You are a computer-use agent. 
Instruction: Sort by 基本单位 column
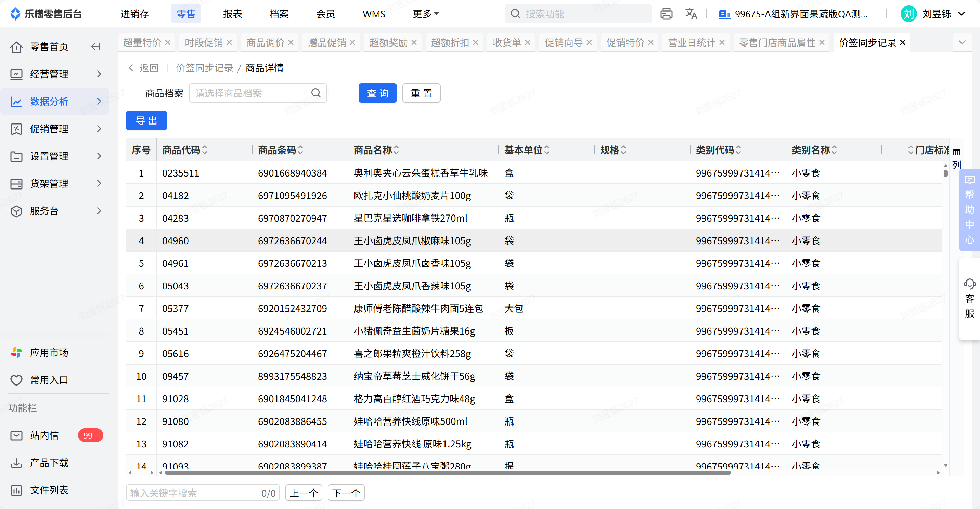click(547, 150)
